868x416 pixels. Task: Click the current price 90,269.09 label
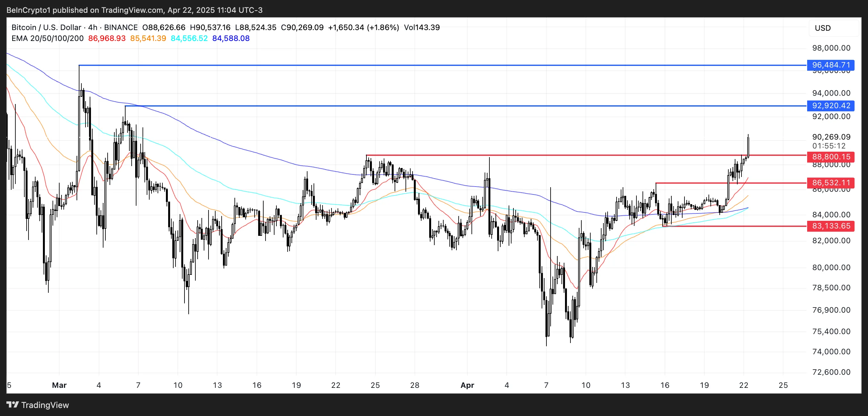[831, 137]
